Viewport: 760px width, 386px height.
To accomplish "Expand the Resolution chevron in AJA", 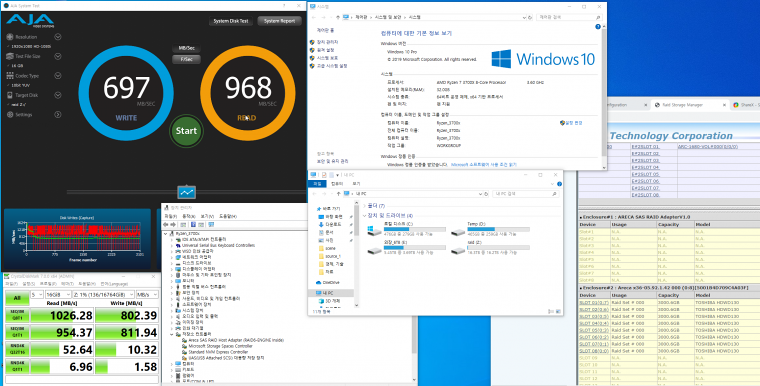I will tap(58, 37).
